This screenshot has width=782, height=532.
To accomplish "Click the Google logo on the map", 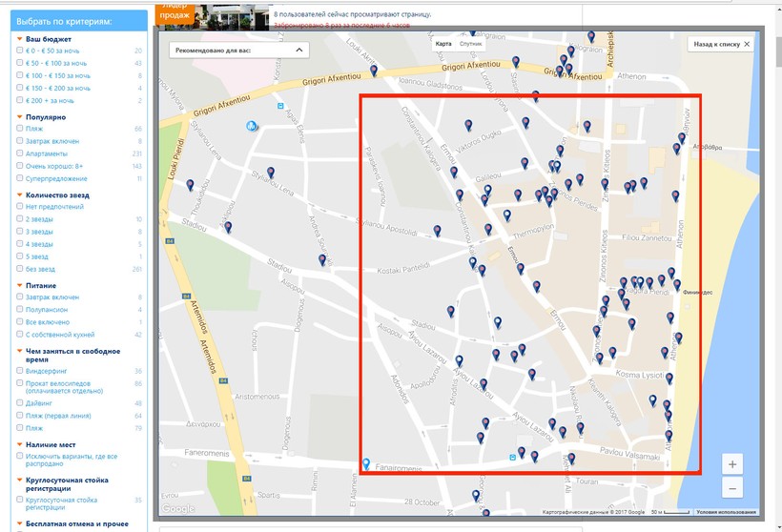I will (x=178, y=508).
